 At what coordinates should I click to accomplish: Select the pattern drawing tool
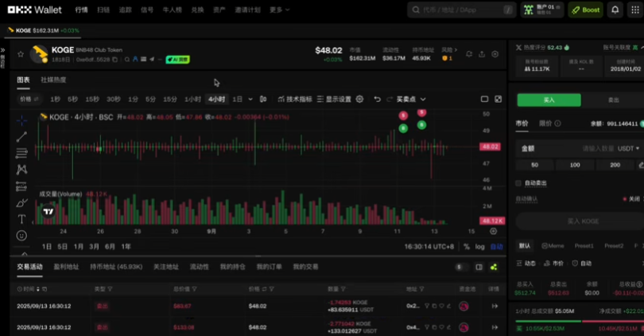(x=21, y=169)
